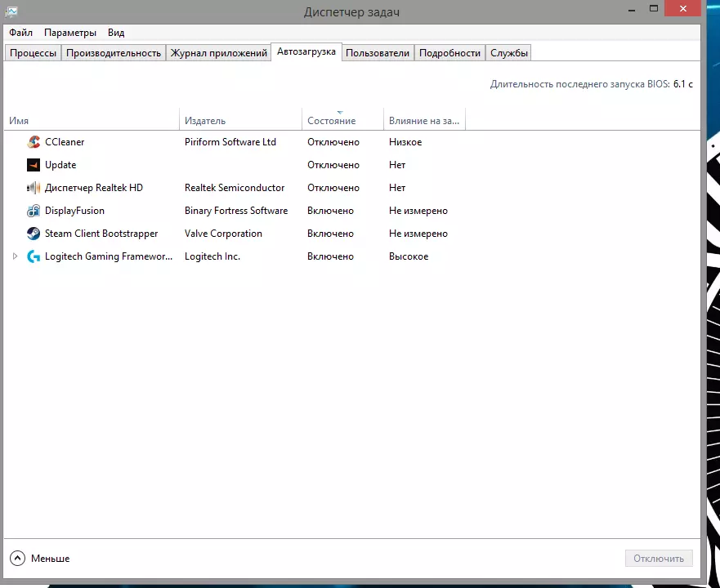Switch to the Процессы tab

(x=33, y=53)
